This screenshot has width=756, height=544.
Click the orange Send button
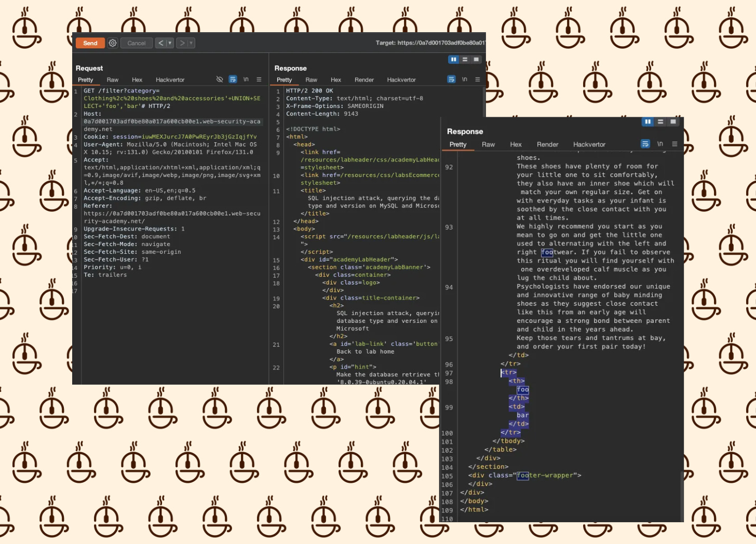click(x=90, y=43)
